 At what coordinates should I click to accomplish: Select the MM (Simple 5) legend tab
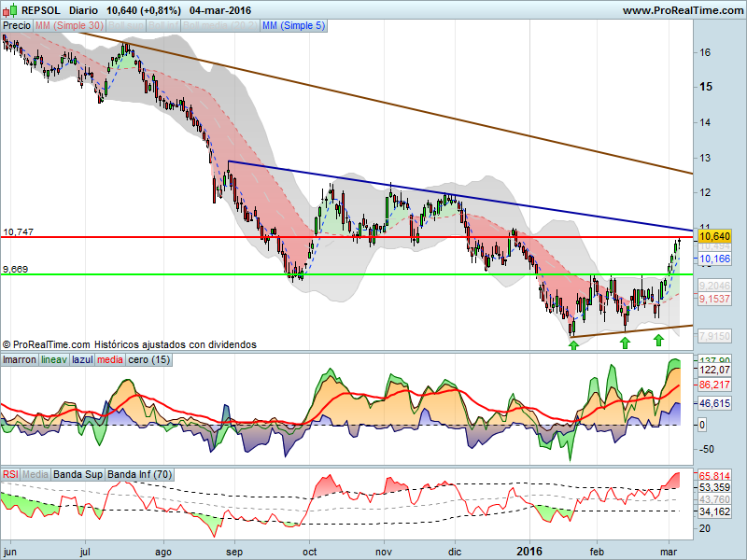click(293, 26)
